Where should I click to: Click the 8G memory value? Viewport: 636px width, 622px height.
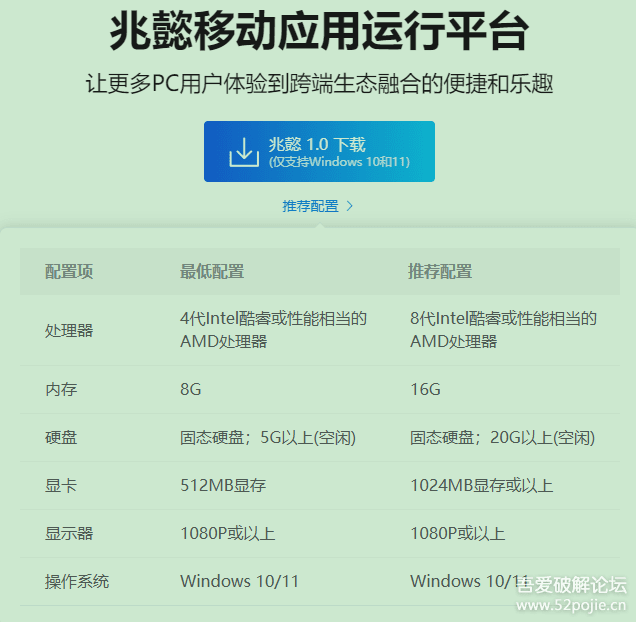click(191, 390)
